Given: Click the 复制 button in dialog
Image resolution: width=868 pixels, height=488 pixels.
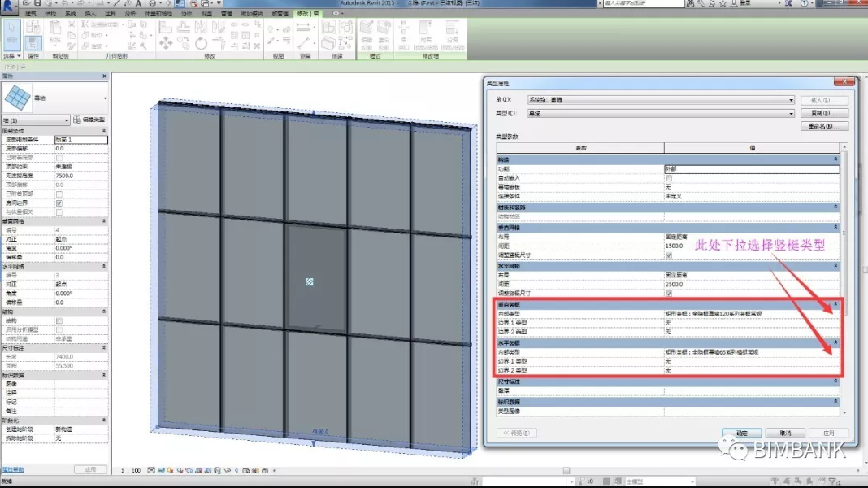Looking at the screenshot, I should point(825,113).
